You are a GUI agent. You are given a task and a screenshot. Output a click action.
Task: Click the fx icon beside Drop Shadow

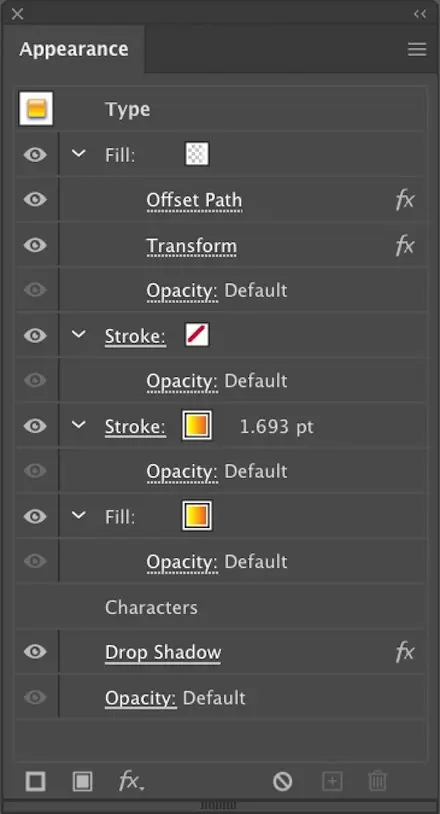pyautogui.click(x=405, y=652)
